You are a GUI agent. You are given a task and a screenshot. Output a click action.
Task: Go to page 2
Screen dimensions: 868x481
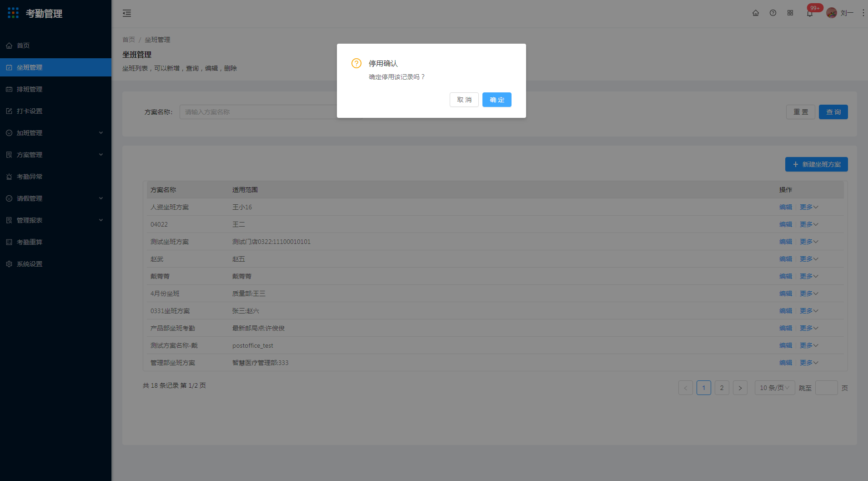[x=722, y=388]
